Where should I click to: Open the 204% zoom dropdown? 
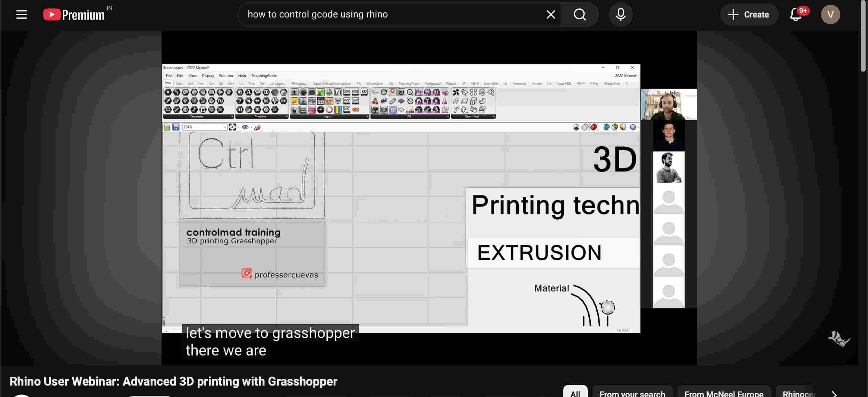tap(225, 127)
